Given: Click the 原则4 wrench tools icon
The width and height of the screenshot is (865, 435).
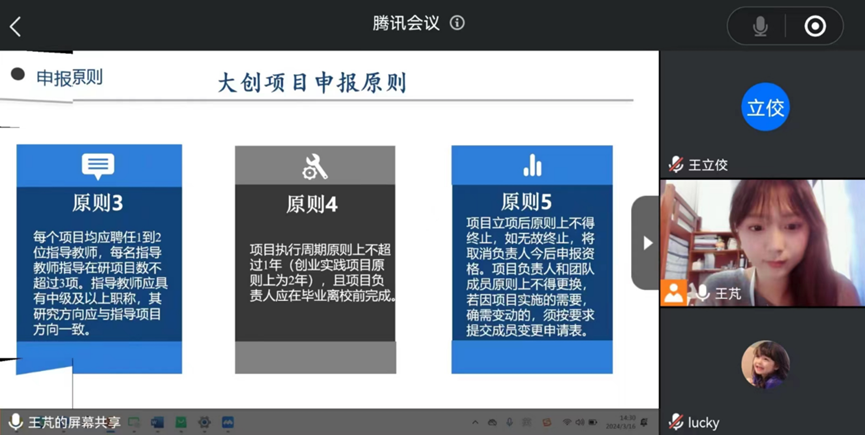Looking at the screenshot, I should coord(314,166).
